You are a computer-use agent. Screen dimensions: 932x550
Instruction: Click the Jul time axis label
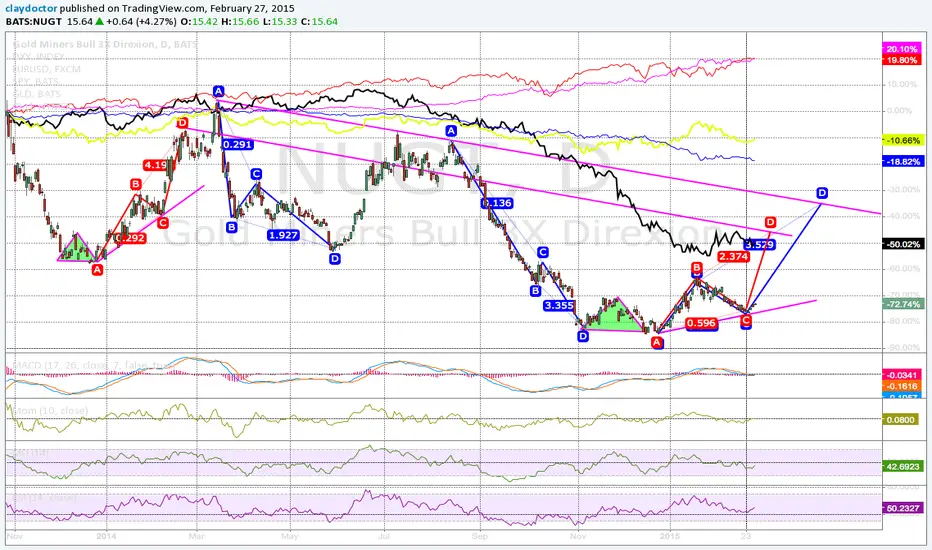coord(383,536)
